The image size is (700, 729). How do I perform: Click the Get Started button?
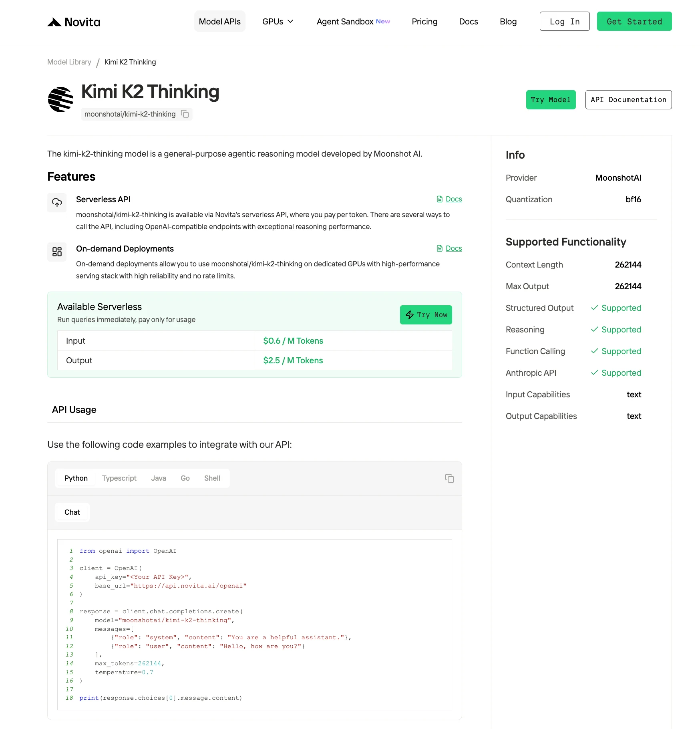(634, 21)
